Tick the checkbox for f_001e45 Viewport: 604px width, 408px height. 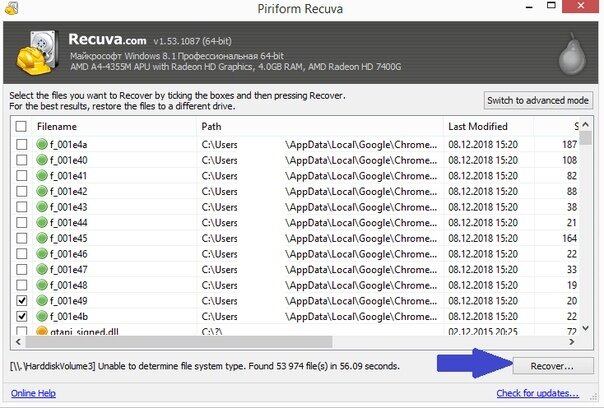coord(22,238)
